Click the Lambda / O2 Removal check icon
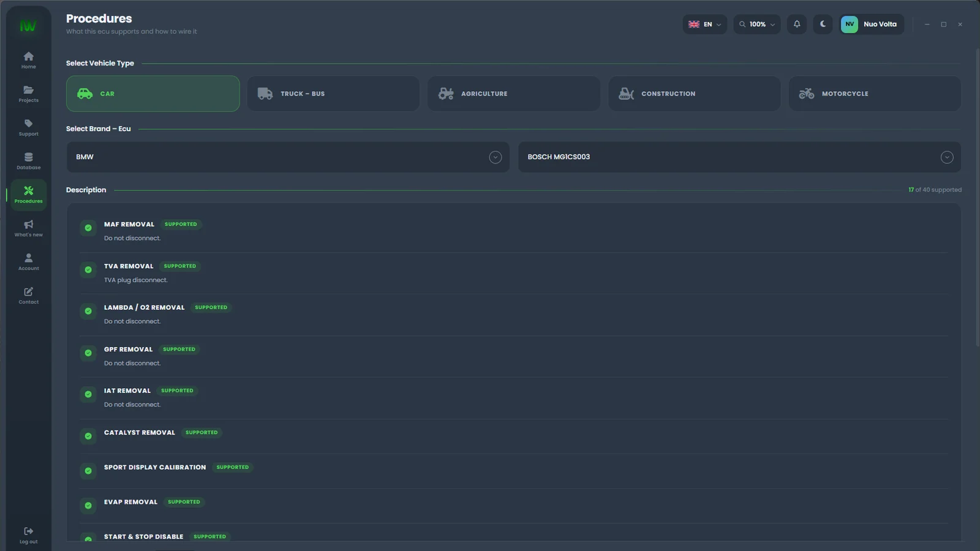This screenshot has height=551, width=980. (88, 311)
